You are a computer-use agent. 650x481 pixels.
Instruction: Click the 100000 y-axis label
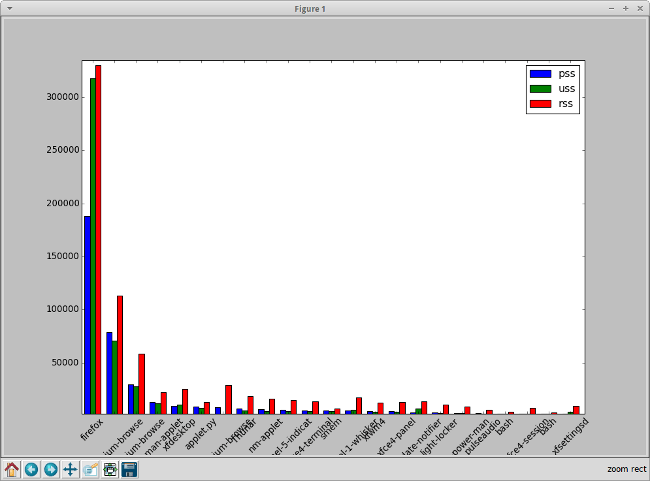click(x=62, y=309)
